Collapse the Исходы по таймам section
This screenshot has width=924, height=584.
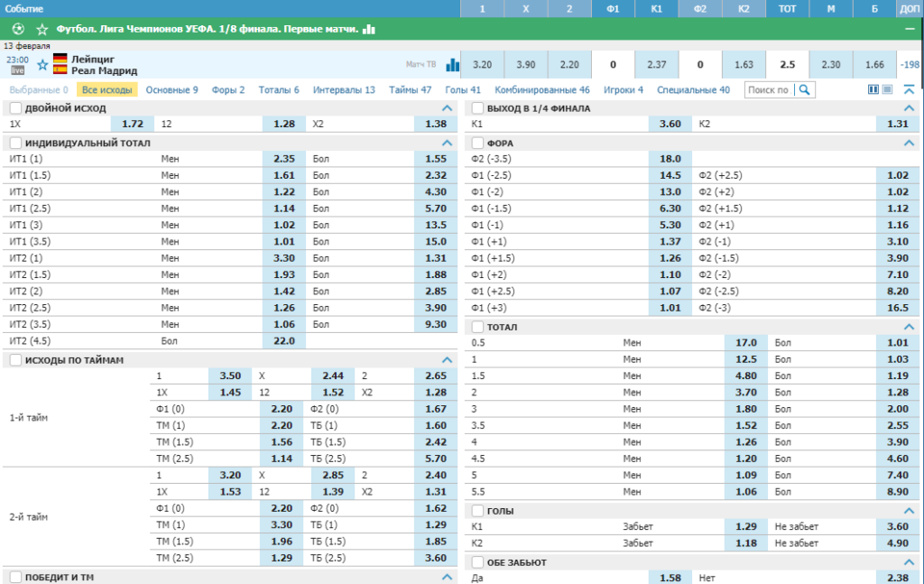click(448, 359)
